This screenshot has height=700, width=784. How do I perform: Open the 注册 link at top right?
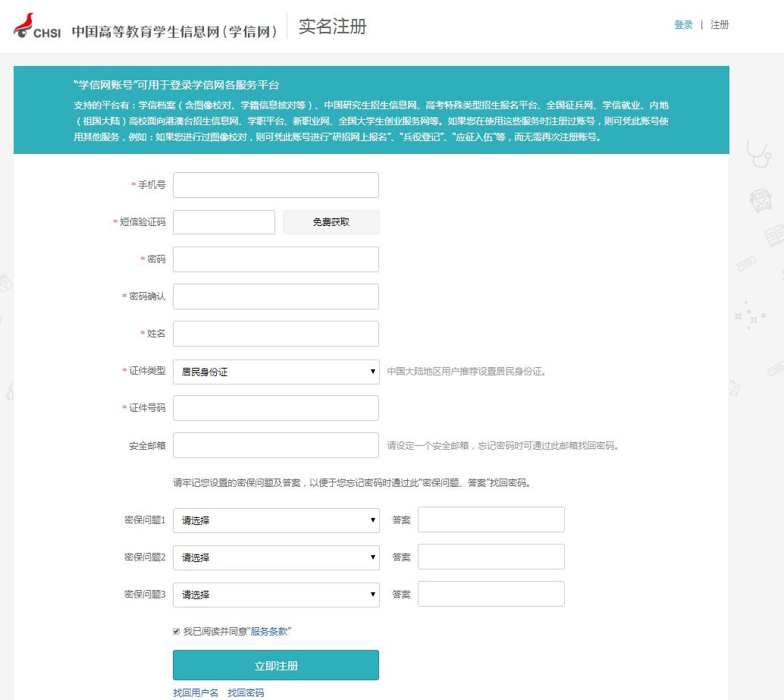720,25
